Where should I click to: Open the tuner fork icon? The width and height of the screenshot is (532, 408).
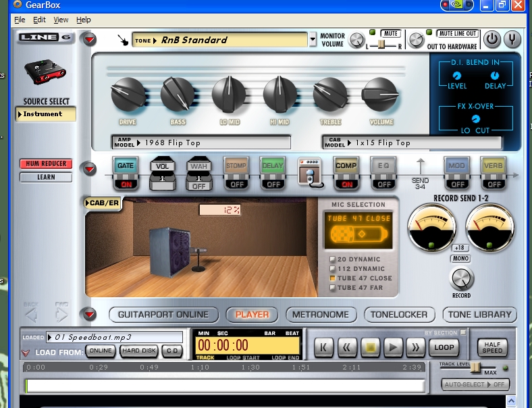(x=512, y=39)
